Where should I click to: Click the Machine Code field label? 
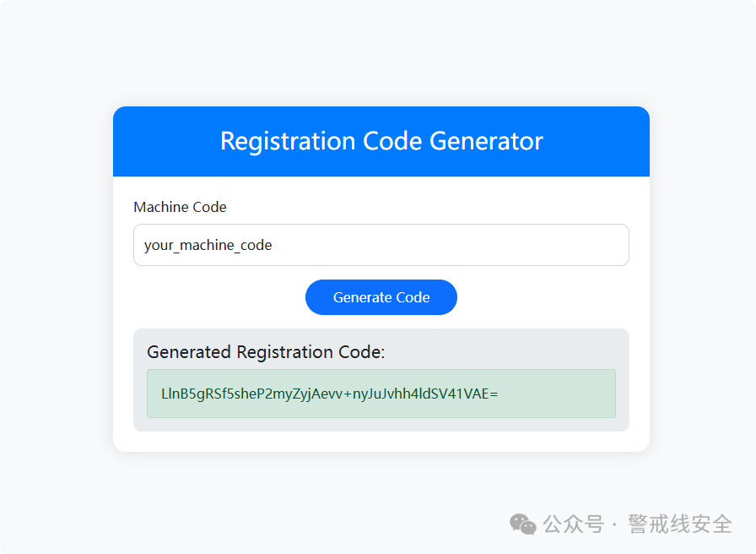180,207
